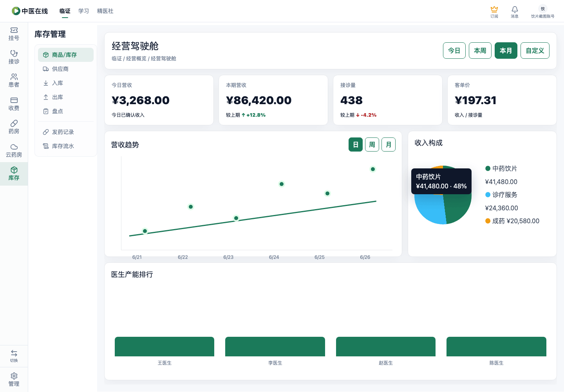Screen dimensions: 564x392
Task: Click the 诊疗服务 blue legend dot
Action: [488, 195]
